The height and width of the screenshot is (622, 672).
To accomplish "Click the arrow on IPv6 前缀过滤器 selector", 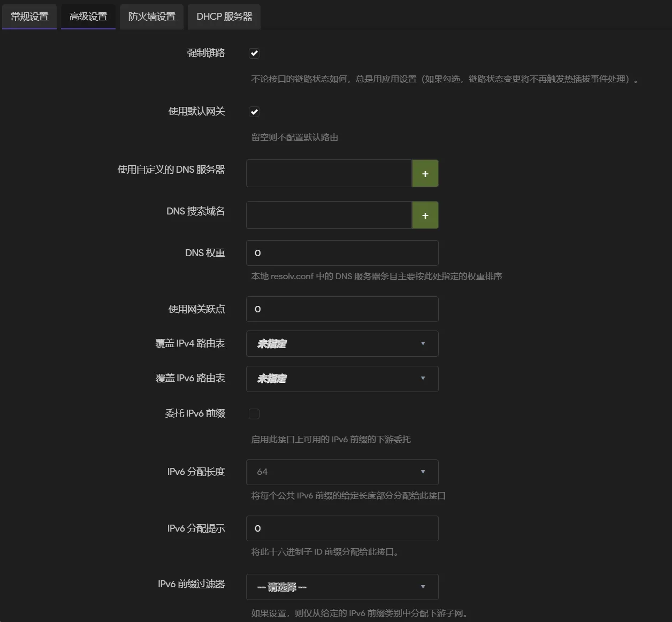I will click(x=423, y=587).
